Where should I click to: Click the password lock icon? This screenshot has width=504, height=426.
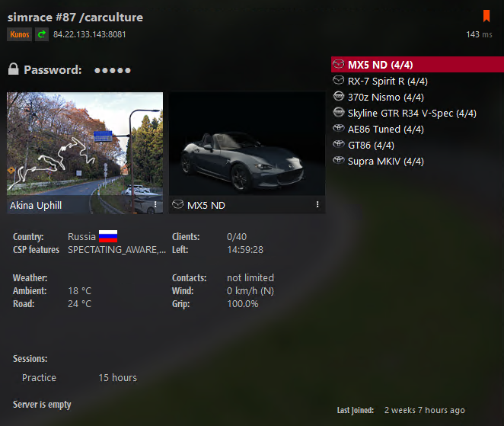click(x=13, y=69)
